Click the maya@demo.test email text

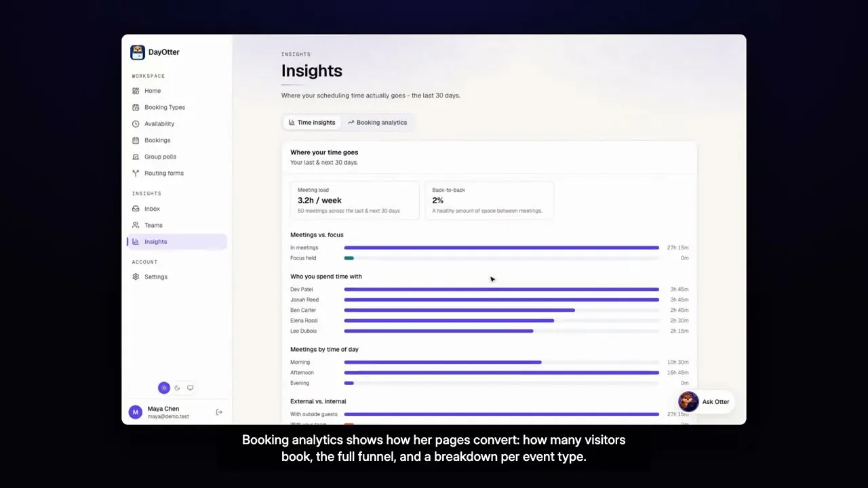click(168, 417)
